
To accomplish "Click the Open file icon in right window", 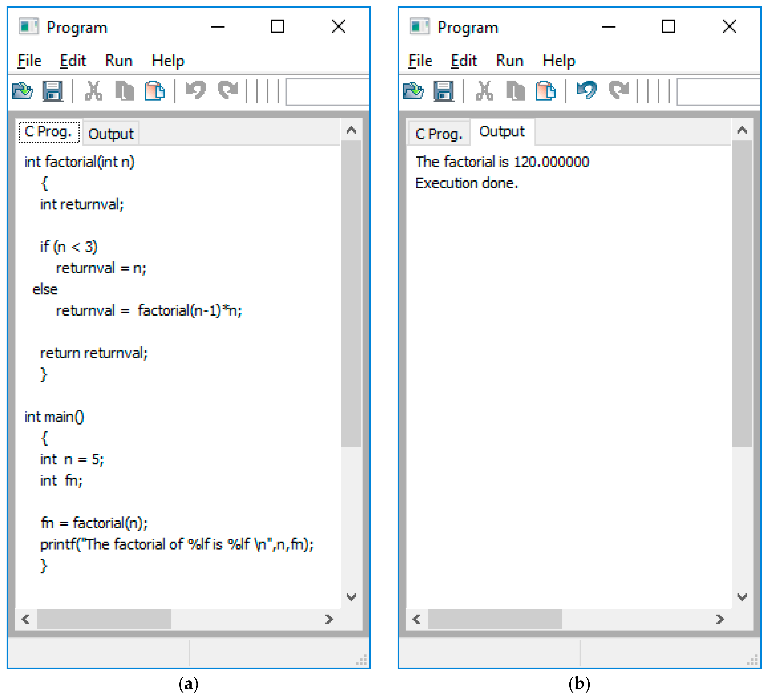I will pyautogui.click(x=413, y=91).
